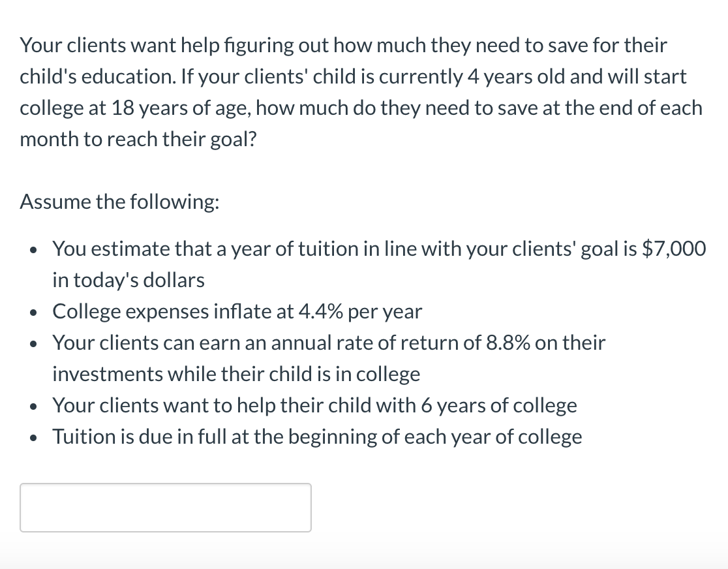Click the fourth bullet point marker
This screenshot has width=728, height=569.
point(33,407)
